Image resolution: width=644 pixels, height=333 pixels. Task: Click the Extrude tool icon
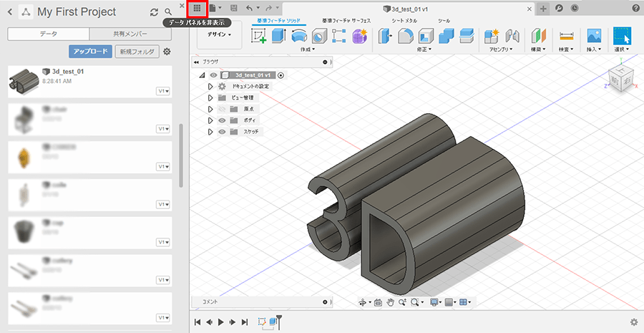tap(278, 36)
